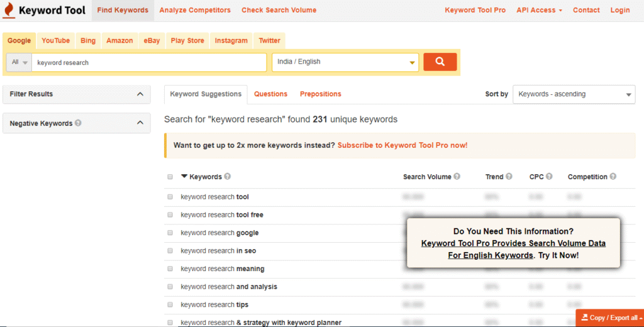Screen dimensions: 644x327
Task: Click the Keyword Tool flame logo
Action: [x=9, y=11]
